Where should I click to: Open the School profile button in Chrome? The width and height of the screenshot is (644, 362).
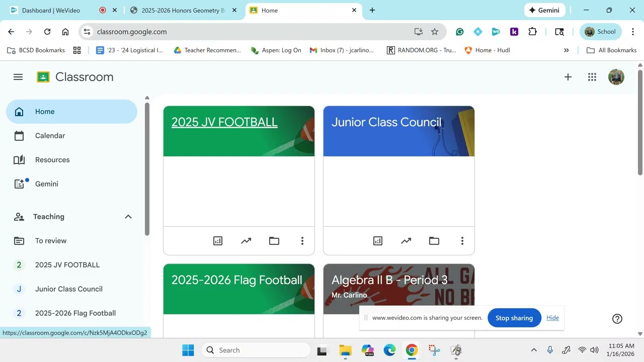click(x=601, y=32)
